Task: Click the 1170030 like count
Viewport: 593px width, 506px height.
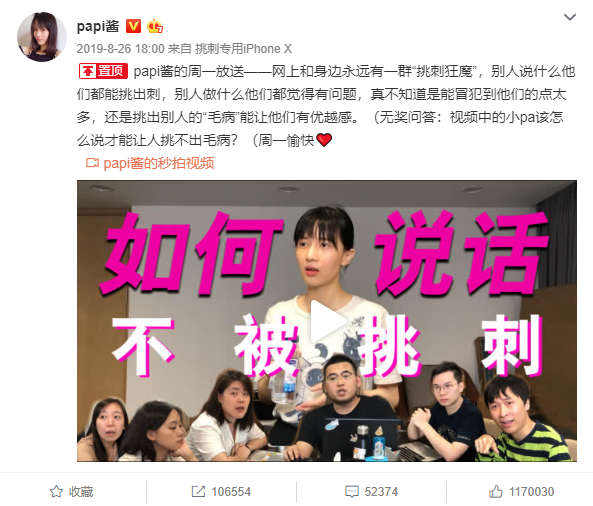Action: pyautogui.click(x=531, y=492)
